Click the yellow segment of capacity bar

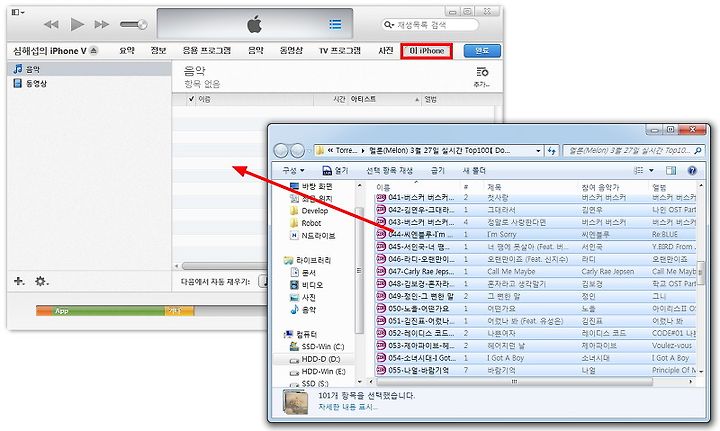pyautogui.click(x=180, y=311)
